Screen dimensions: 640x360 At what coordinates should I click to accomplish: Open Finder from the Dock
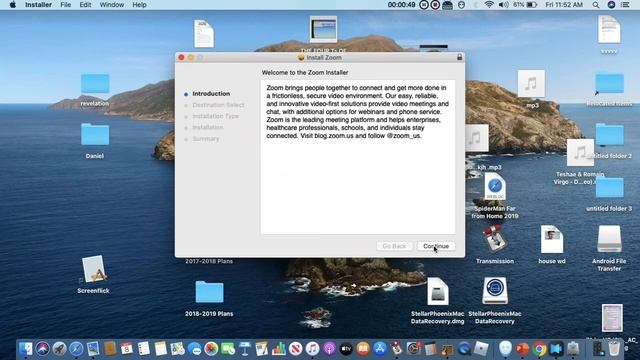[x=26, y=349]
